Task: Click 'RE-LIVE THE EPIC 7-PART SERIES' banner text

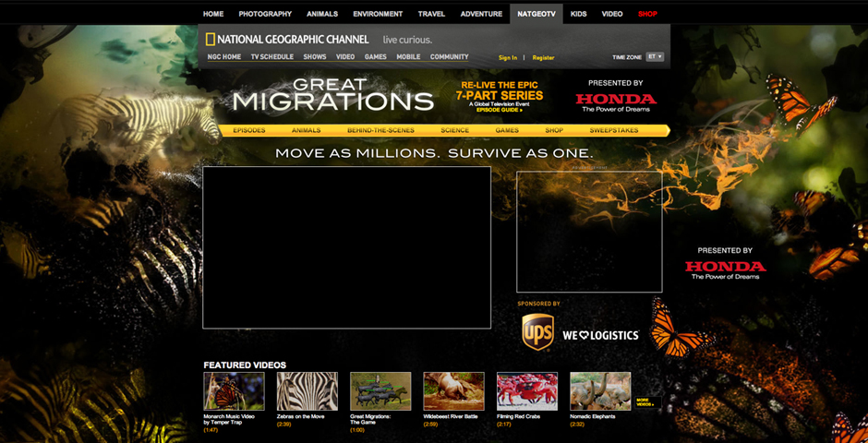Action: pyautogui.click(x=500, y=90)
